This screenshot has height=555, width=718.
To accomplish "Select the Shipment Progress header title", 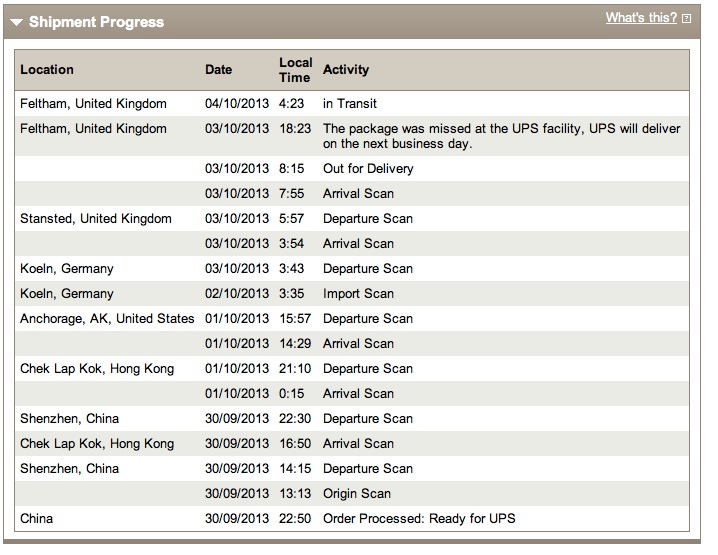I will click(x=96, y=22).
